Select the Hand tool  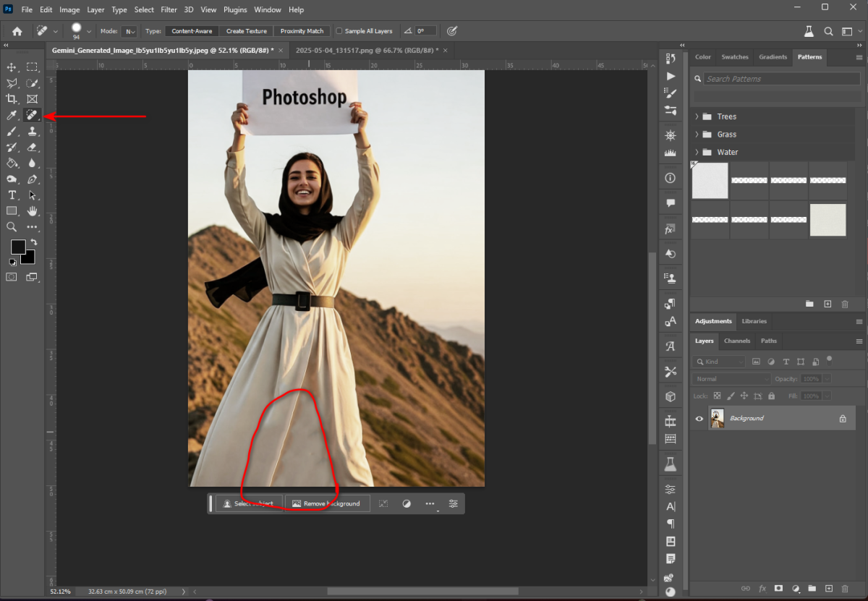coord(33,211)
